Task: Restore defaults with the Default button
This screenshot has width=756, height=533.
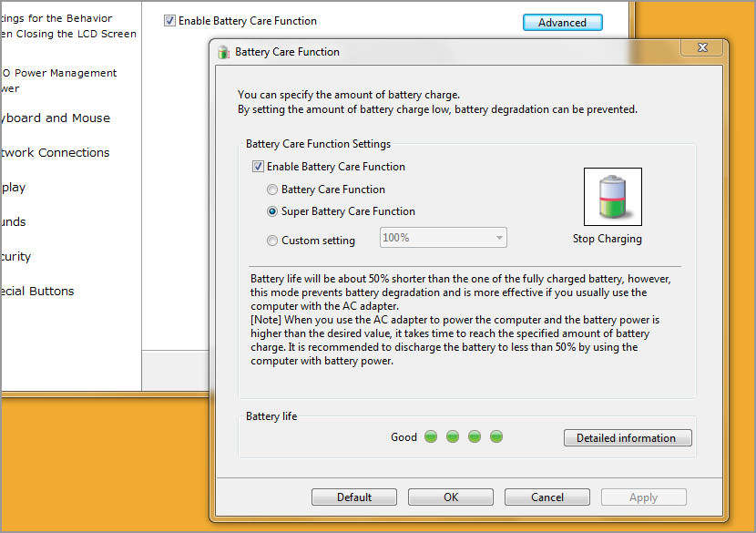Action: point(353,497)
